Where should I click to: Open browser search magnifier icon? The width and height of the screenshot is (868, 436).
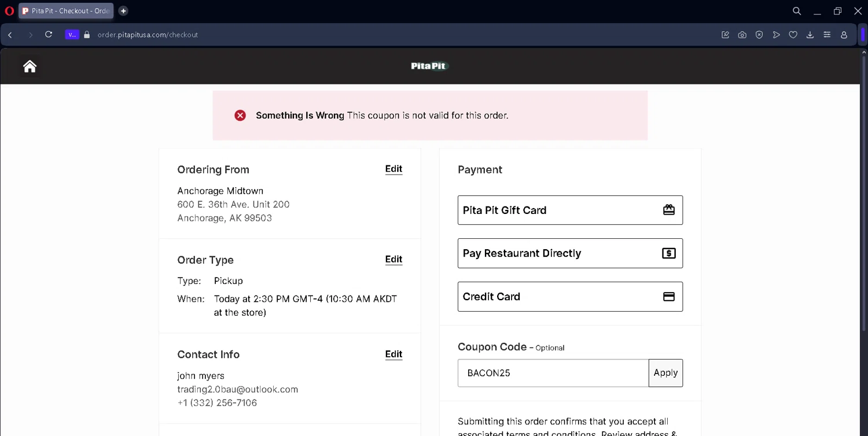tap(797, 11)
